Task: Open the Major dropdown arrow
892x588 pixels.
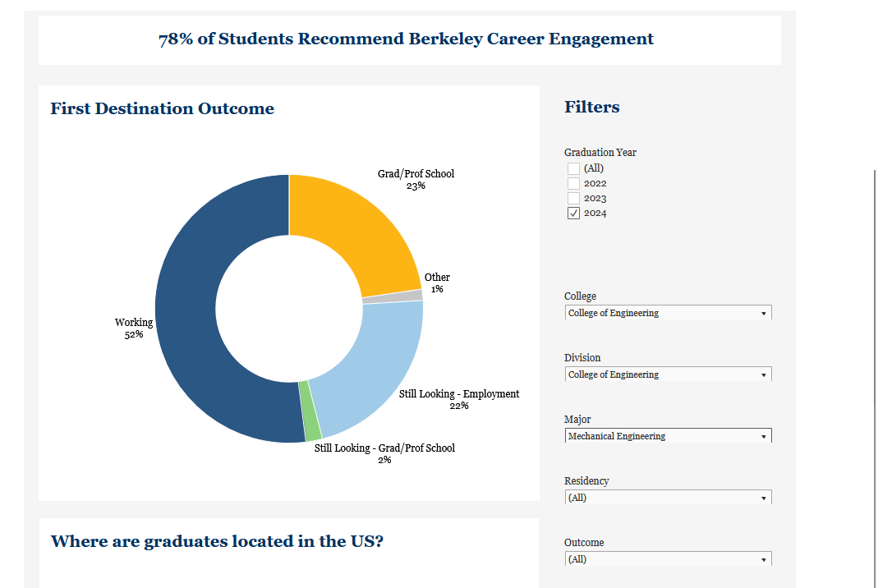Action: [x=764, y=435]
